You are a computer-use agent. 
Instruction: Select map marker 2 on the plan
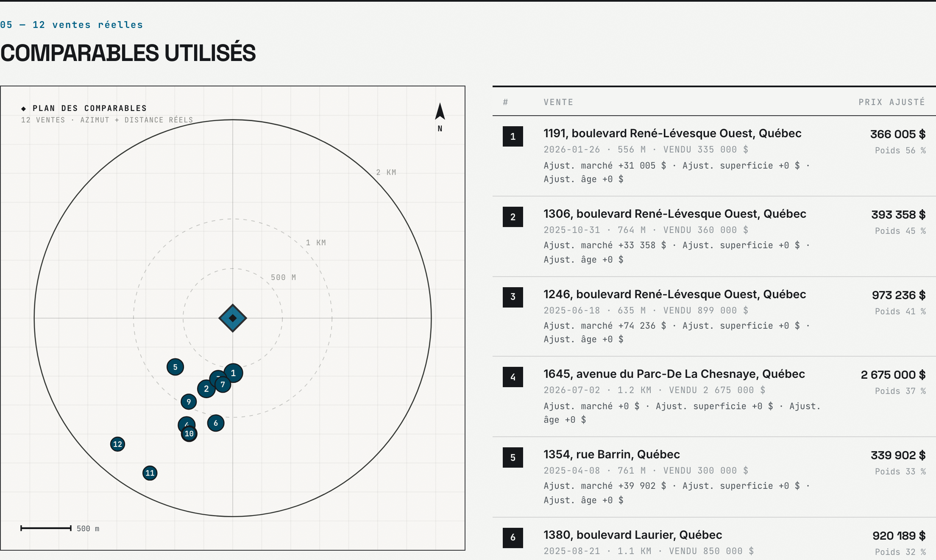click(206, 388)
